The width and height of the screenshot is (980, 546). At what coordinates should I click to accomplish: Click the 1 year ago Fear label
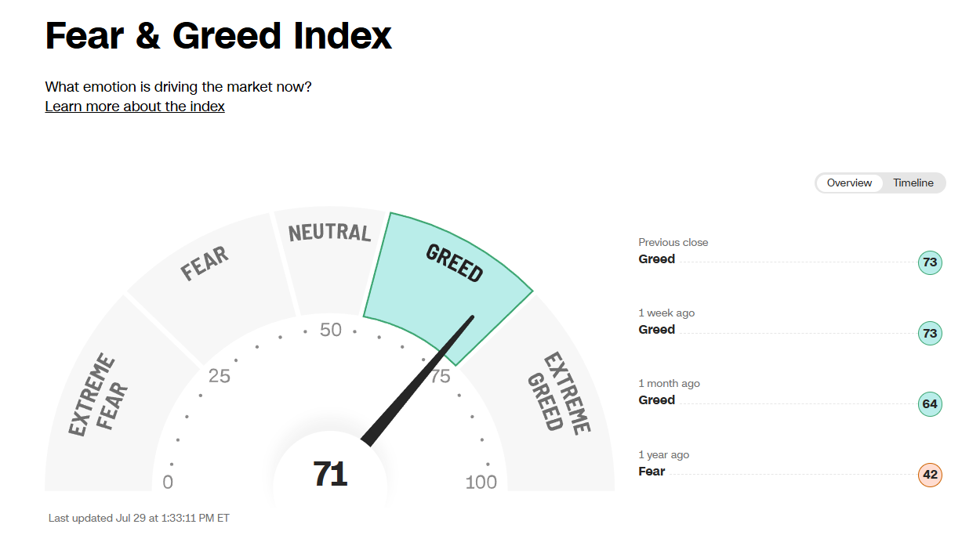[652, 471]
